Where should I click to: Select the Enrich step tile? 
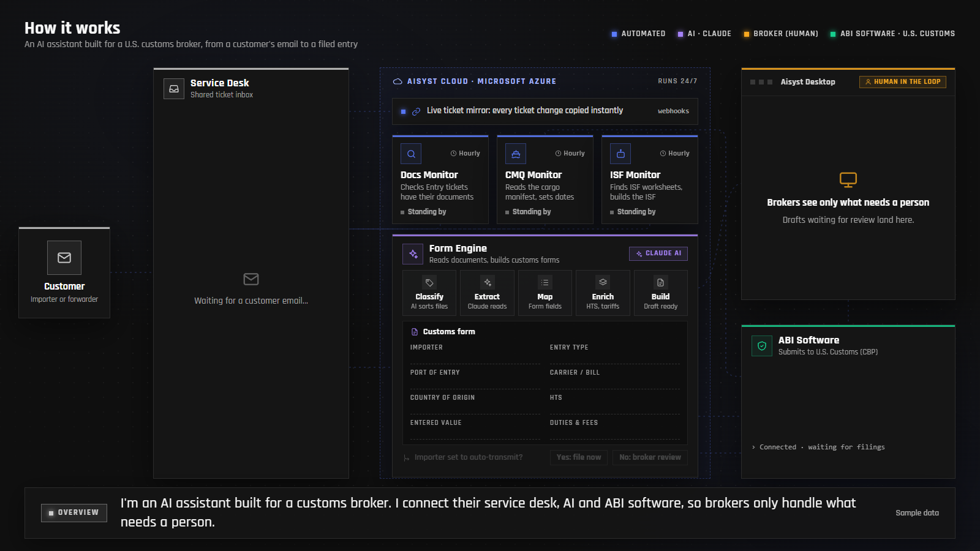point(603,293)
